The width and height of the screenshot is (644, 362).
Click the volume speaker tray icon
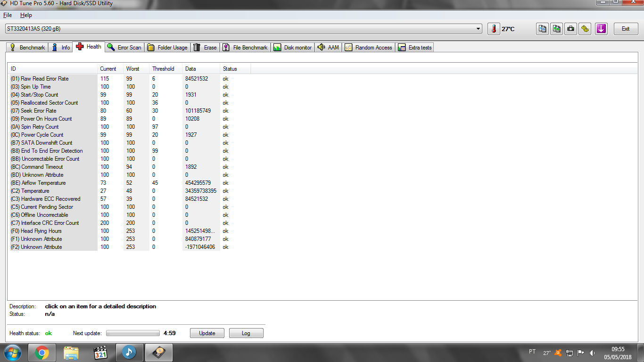[592, 353]
